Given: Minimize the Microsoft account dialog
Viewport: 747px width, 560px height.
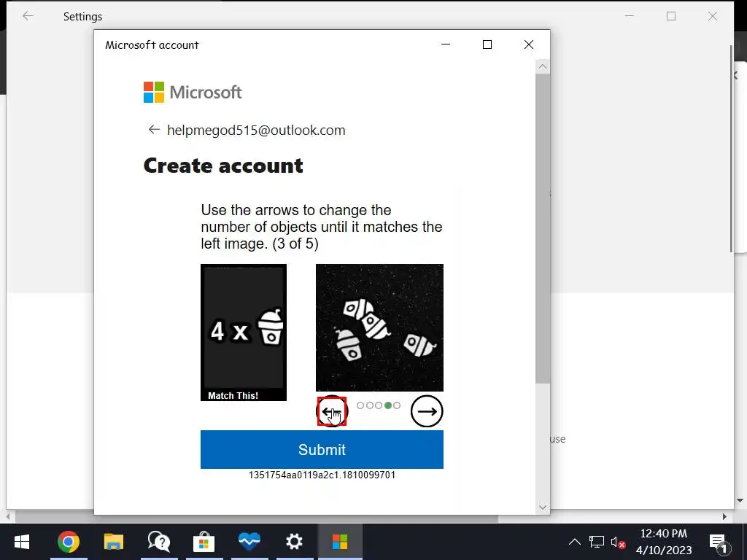Looking at the screenshot, I should pos(446,44).
